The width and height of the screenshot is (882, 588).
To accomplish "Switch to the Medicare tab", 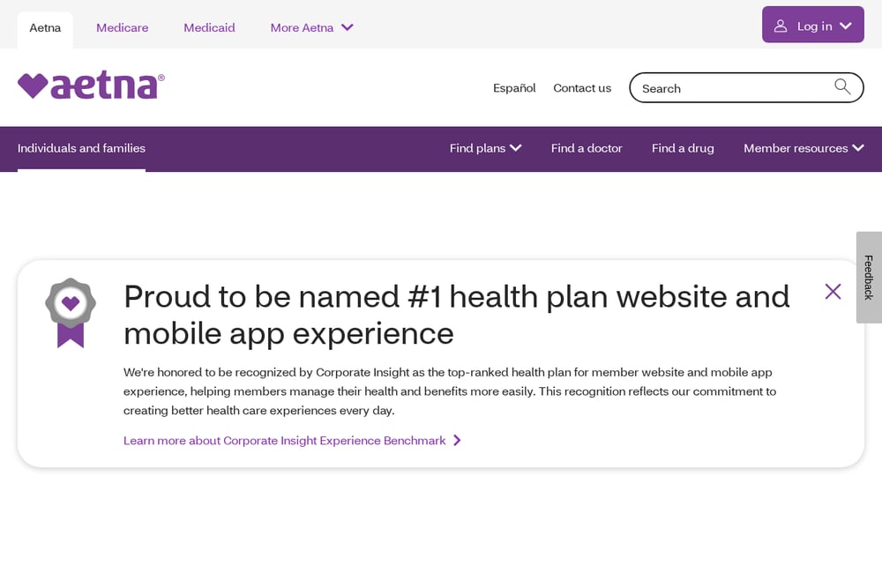I will (x=122, y=27).
